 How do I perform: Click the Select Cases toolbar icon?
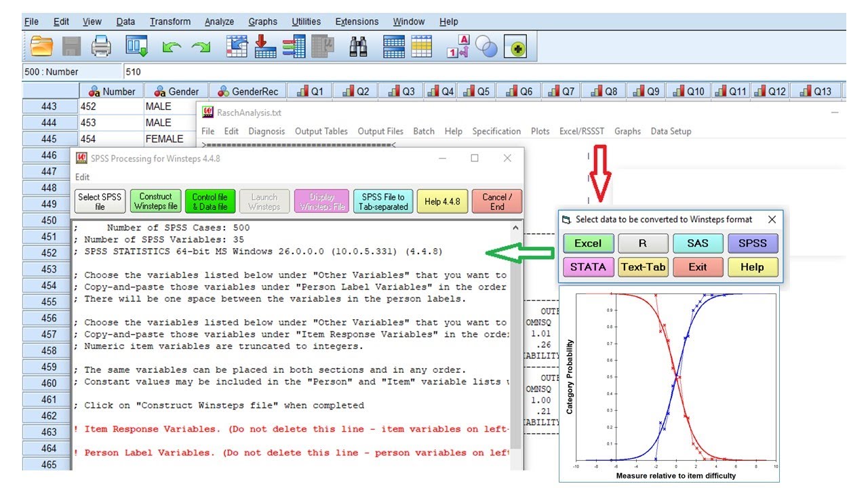click(x=422, y=47)
